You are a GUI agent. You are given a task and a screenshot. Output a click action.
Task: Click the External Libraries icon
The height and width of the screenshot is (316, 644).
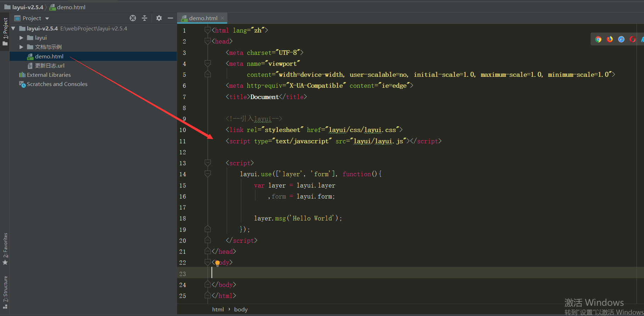[22, 75]
